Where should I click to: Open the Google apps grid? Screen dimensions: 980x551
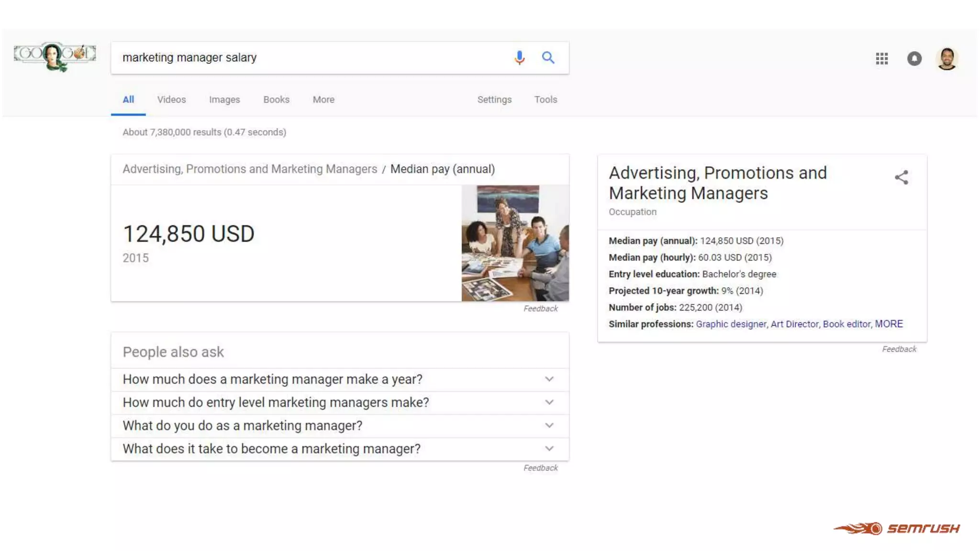click(881, 58)
